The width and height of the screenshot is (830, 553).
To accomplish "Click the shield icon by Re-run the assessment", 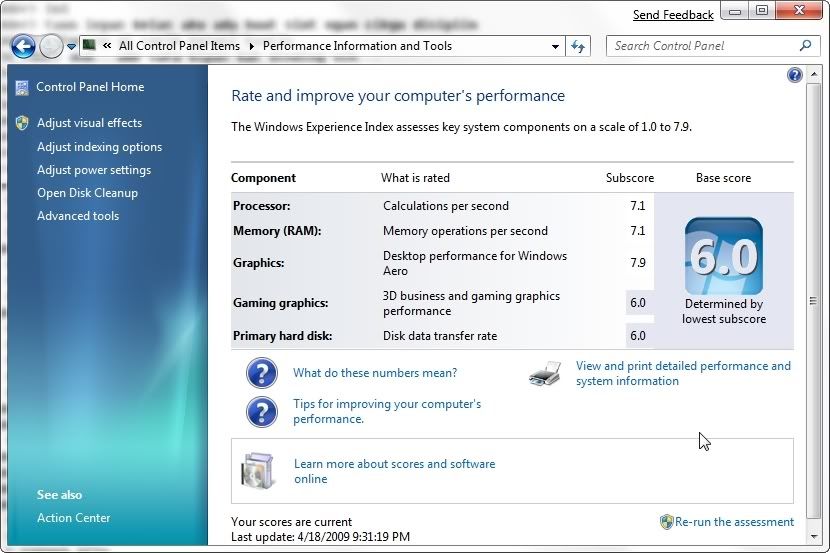I will [x=666, y=522].
